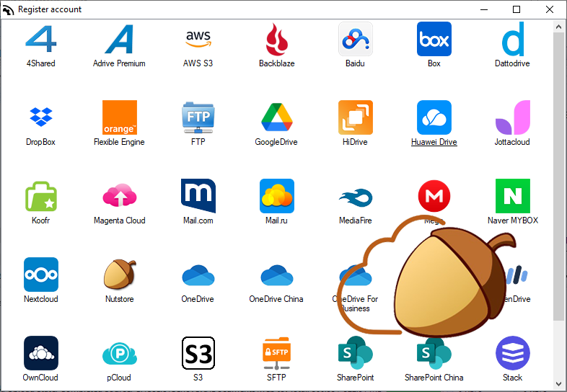Click the vertical scrollbar thumb
Viewport: 567px width, 392px height.
click(x=558, y=176)
